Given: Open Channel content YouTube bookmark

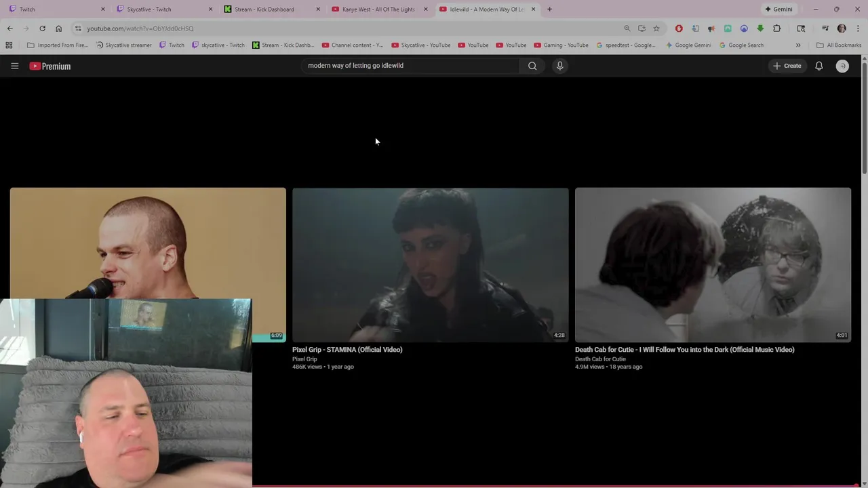Looking at the screenshot, I should tap(353, 45).
